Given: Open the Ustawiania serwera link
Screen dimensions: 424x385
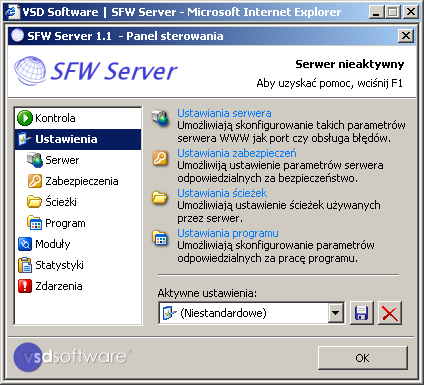Looking at the screenshot, I should pyautogui.click(x=224, y=113).
